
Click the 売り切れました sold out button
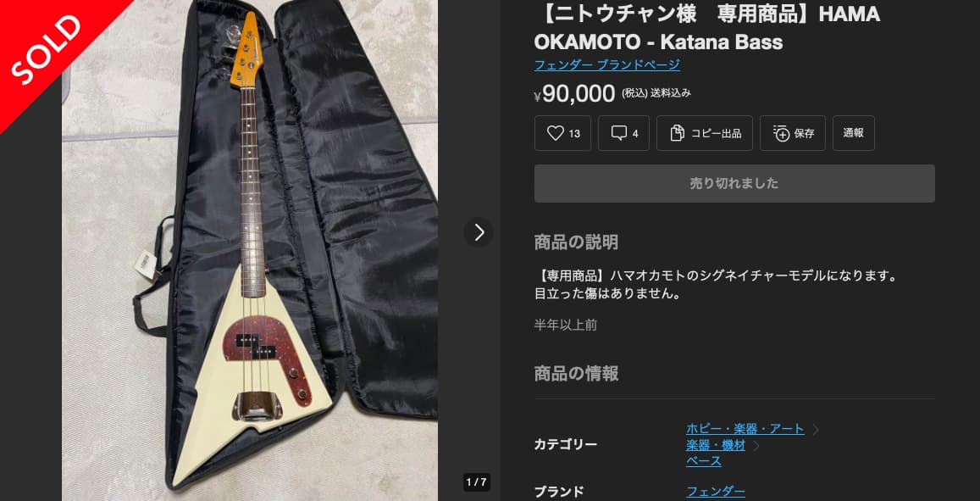pos(734,183)
